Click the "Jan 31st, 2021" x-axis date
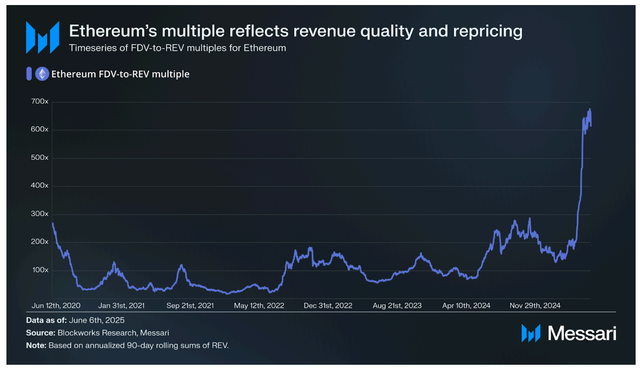 click(x=121, y=305)
